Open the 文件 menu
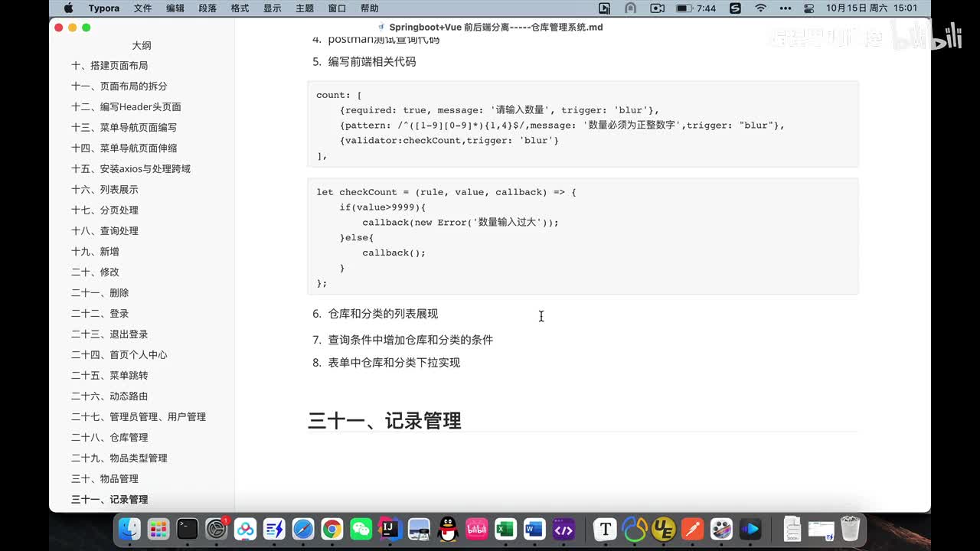This screenshot has height=551, width=980. pos(142,8)
